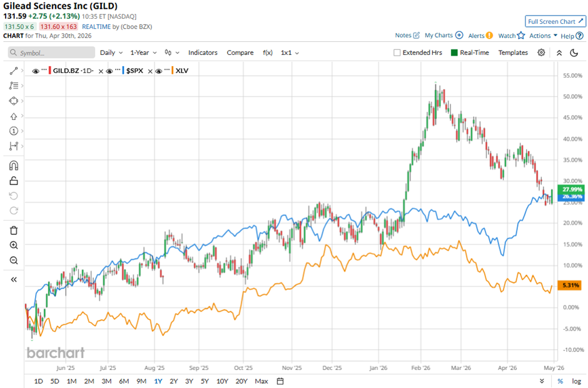588x388 pixels.
Task: Open the Indicators menu
Action: [x=203, y=53]
